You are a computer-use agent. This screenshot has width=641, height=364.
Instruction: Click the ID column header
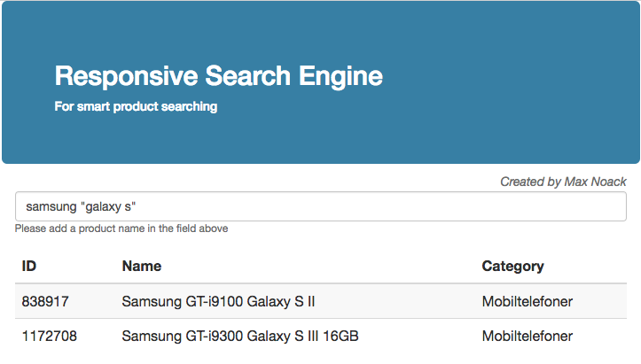coord(29,266)
